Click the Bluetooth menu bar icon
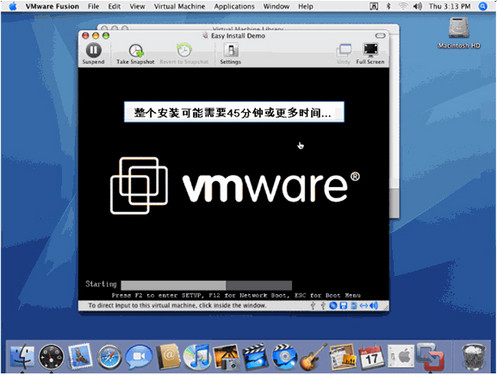 (388, 6)
